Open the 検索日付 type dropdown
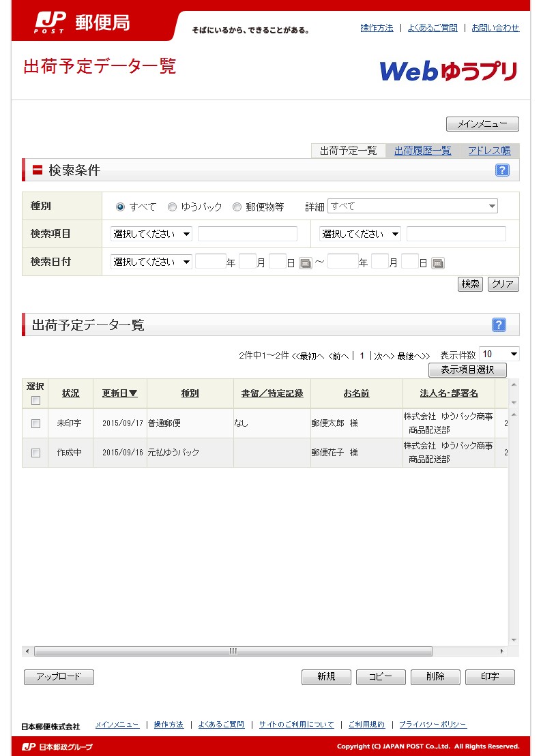The image size is (541, 756). click(x=151, y=262)
